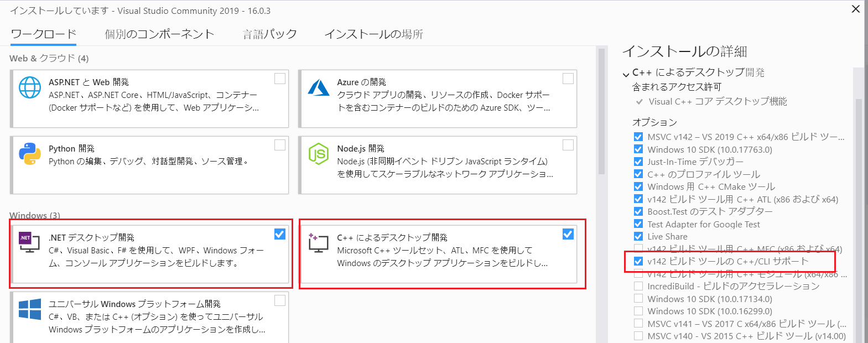Image resolution: width=868 pixels, height=343 pixels.
Task: Click the Universal Windows Platform logo icon
Action: 30,309
